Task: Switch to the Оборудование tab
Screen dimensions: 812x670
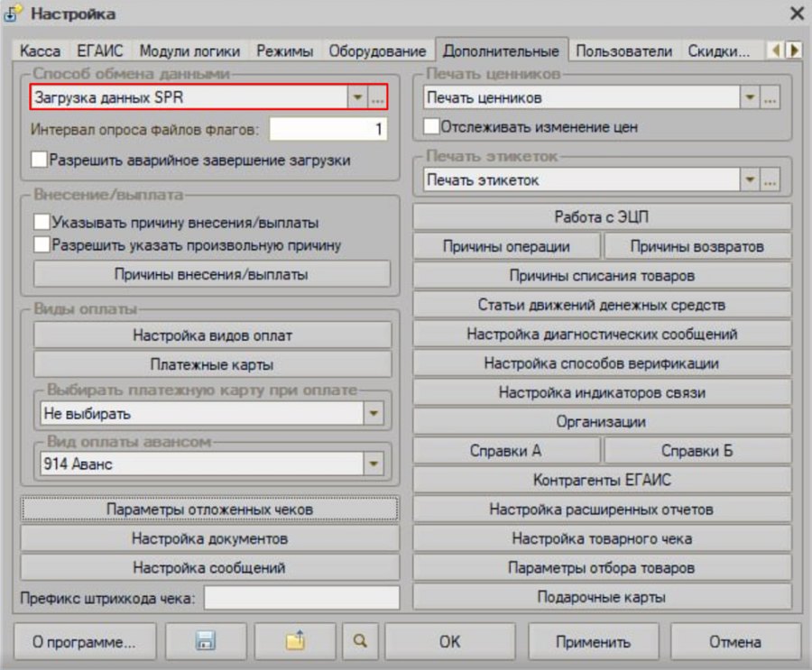Action: coord(377,50)
